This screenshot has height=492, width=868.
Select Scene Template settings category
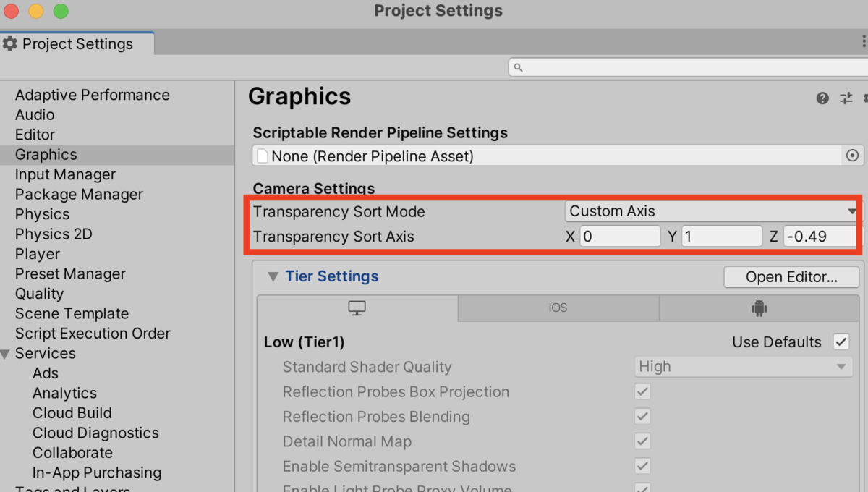coord(72,313)
